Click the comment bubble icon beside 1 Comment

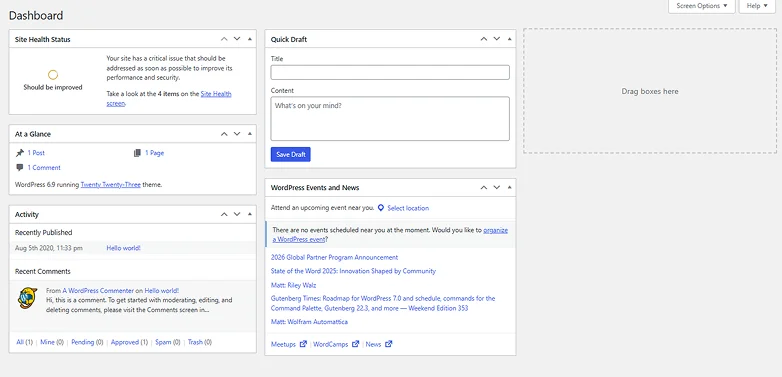click(x=19, y=168)
